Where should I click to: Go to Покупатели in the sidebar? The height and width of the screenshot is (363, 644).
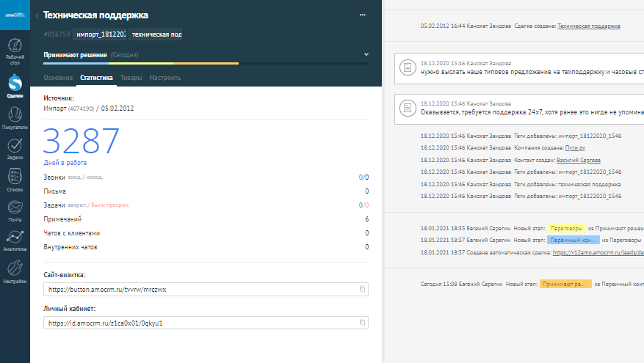point(15,118)
